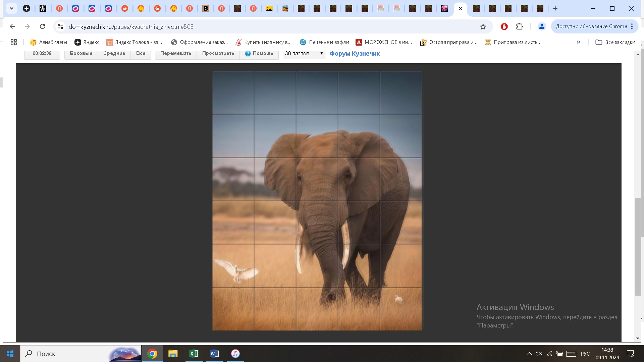Switch to the tab with K logo
Viewport: 644px width, 362px height.
click(43, 9)
